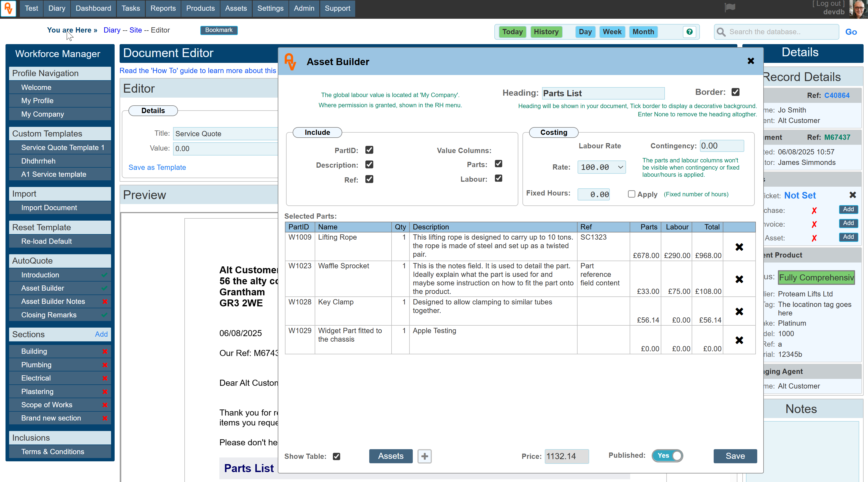Click the Asset Builder dialog logo icon
868x482 pixels.
click(x=290, y=62)
